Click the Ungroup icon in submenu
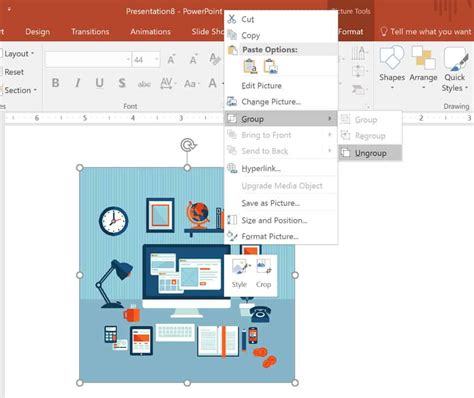This screenshot has height=398, width=474. pyautogui.click(x=346, y=153)
